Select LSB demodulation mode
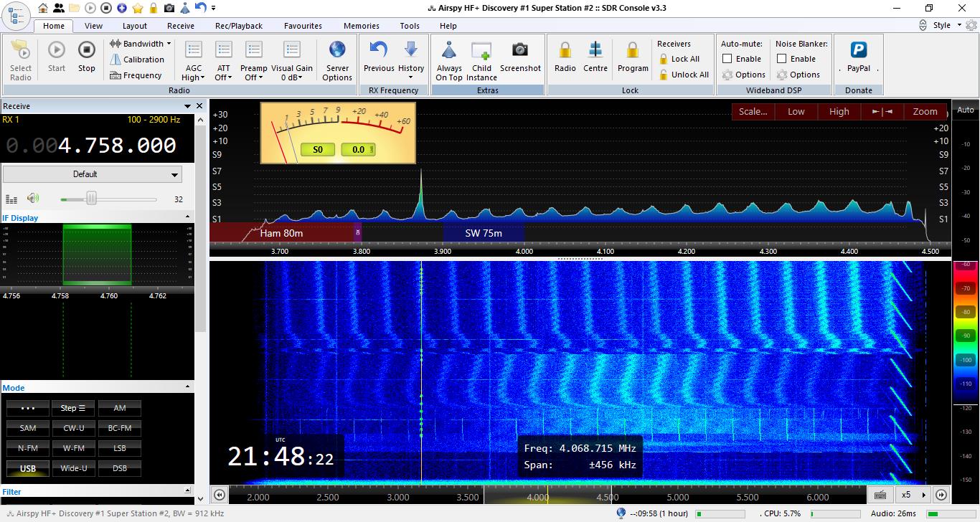Viewport: 980px width, 522px height. tap(120, 448)
